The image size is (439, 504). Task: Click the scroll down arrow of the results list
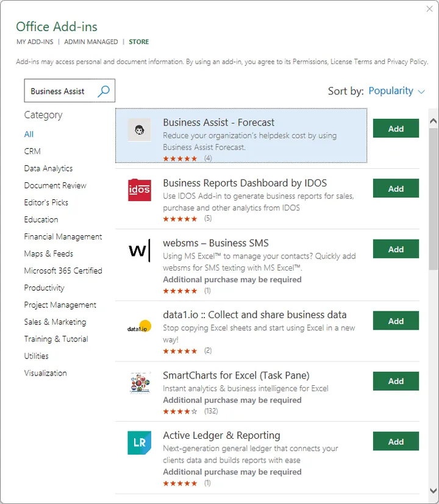click(x=433, y=489)
